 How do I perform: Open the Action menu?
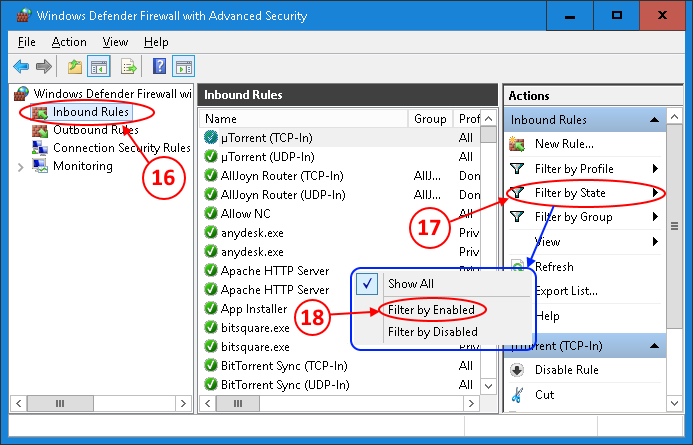69,42
